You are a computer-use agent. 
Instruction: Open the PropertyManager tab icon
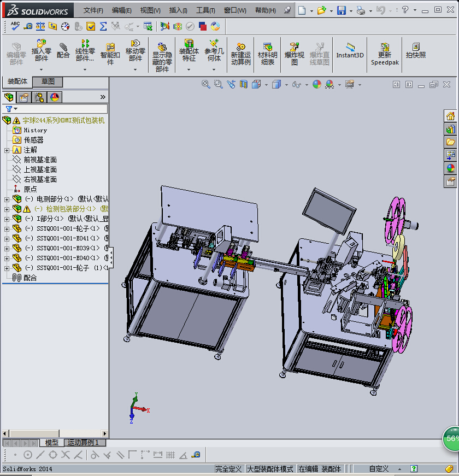coord(23,97)
